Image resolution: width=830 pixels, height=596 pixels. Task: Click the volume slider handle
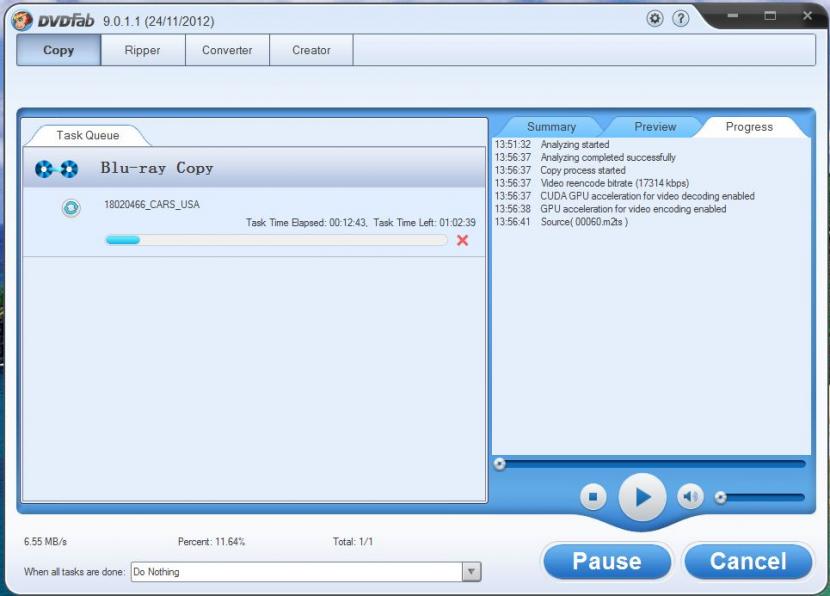click(720, 497)
